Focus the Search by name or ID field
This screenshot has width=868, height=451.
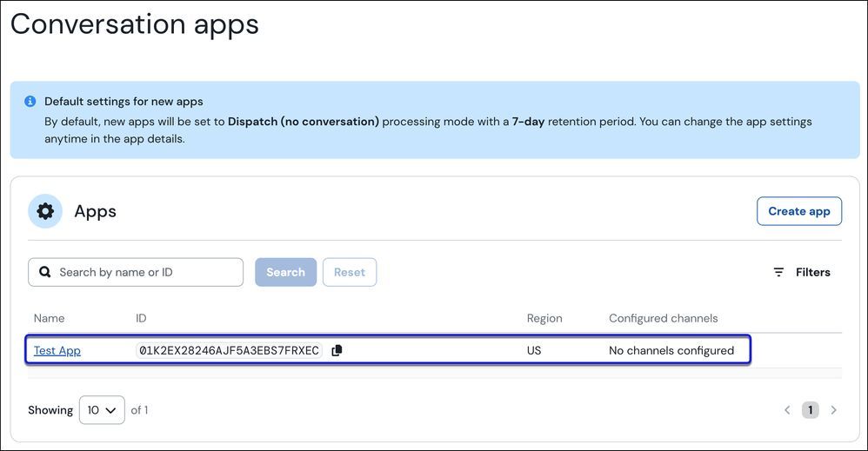[x=144, y=272]
